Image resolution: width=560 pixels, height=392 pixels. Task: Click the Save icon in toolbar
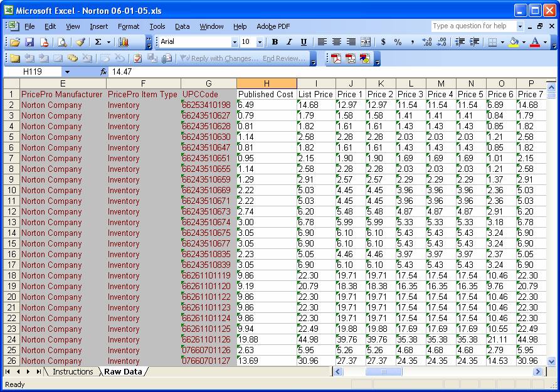(x=29, y=42)
